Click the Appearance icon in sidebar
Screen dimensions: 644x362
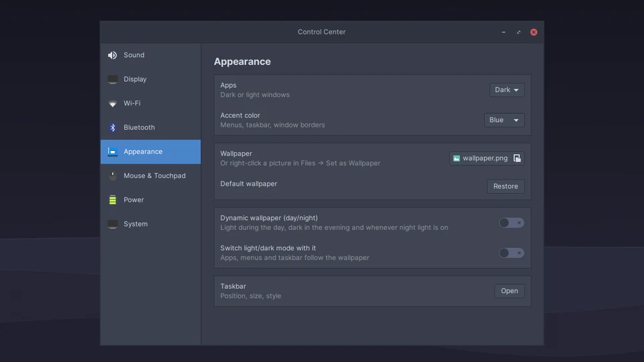point(112,152)
